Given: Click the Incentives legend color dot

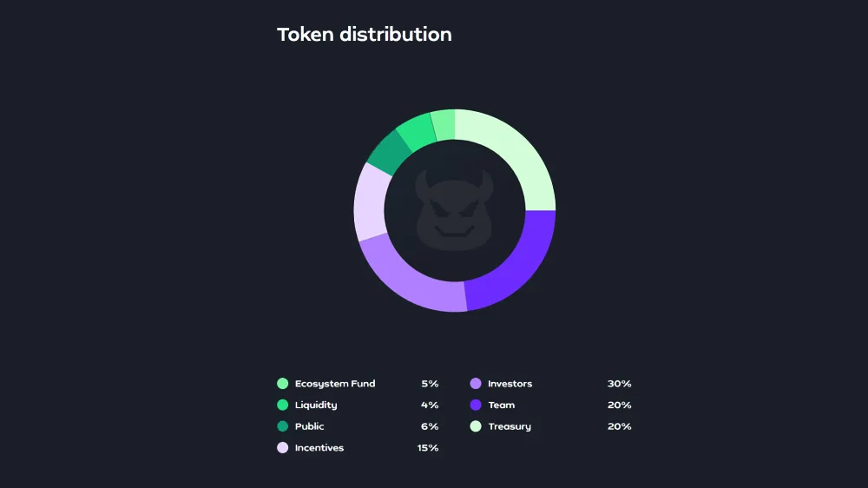Looking at the screenshot, I should (x=282, y=448).
